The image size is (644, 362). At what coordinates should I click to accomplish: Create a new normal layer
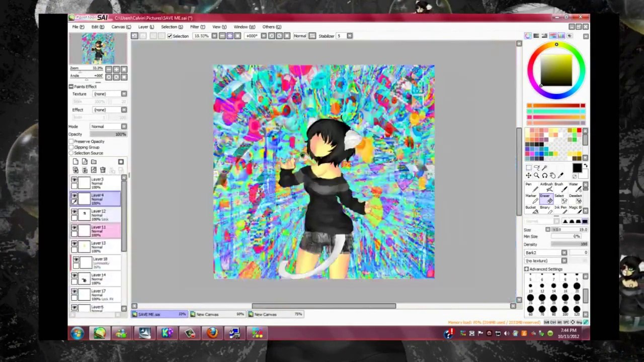click(x=75, y=162)
